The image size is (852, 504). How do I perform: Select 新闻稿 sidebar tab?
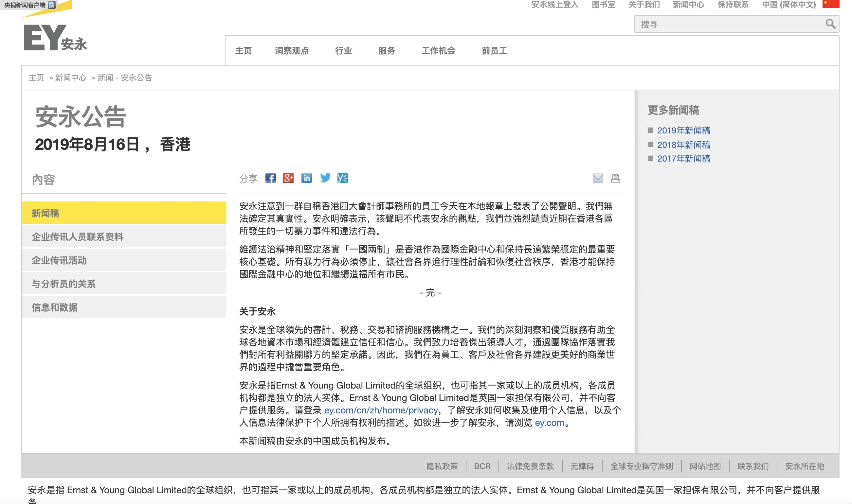point(124,213)
